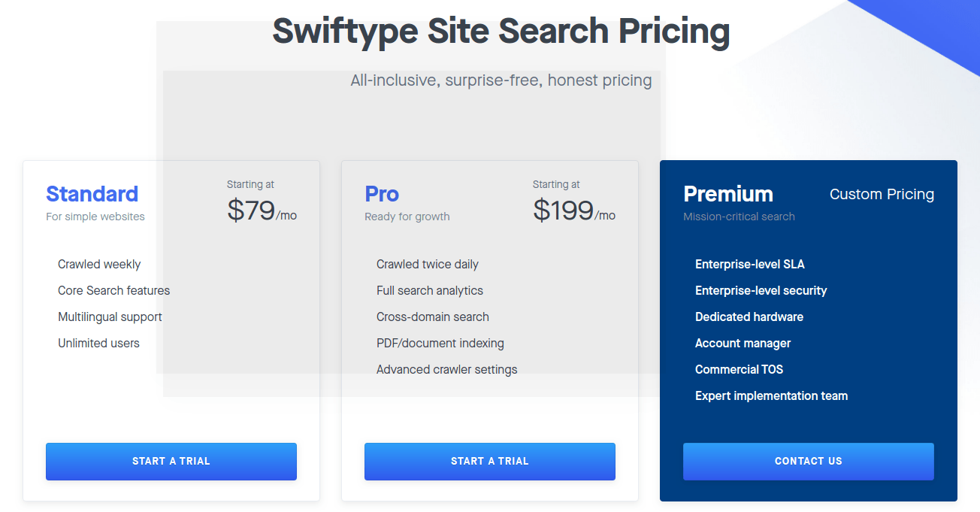This screenshot has width=980, height=512.
Task: Select the Premium plan title
Action: pos(728,194)
